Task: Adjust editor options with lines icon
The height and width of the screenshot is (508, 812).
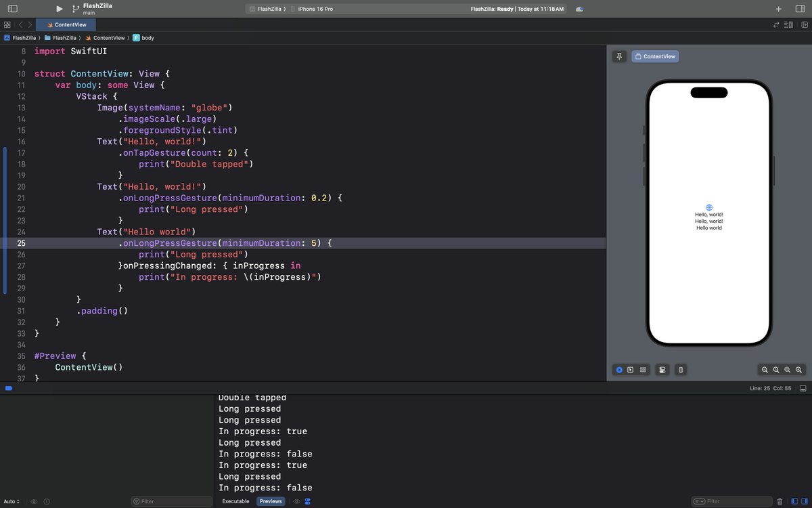Action: (789, 24)
